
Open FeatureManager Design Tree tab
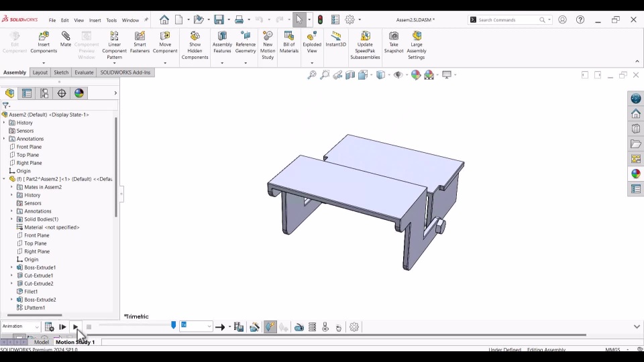[x=9, y=93]
